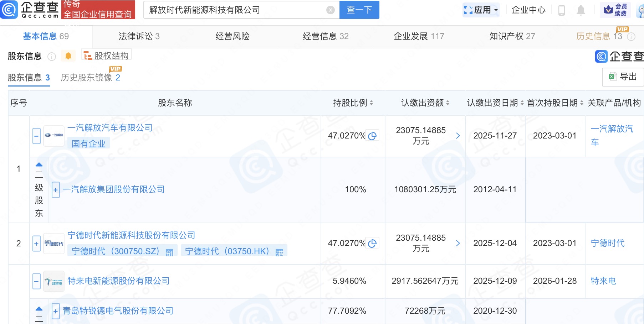Open the 应用 dropdown menu
Viewport: 644px width, 324px height.
[481, 10]
